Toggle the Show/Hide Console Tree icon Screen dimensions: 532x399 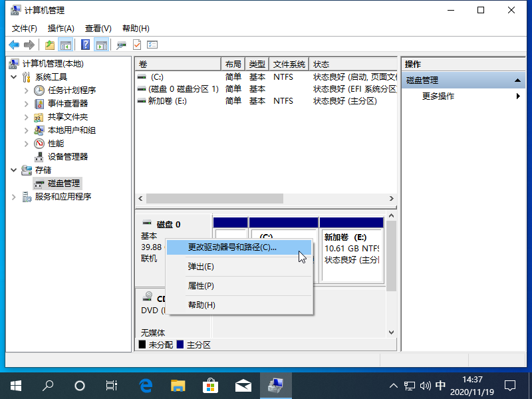[66, 45]
